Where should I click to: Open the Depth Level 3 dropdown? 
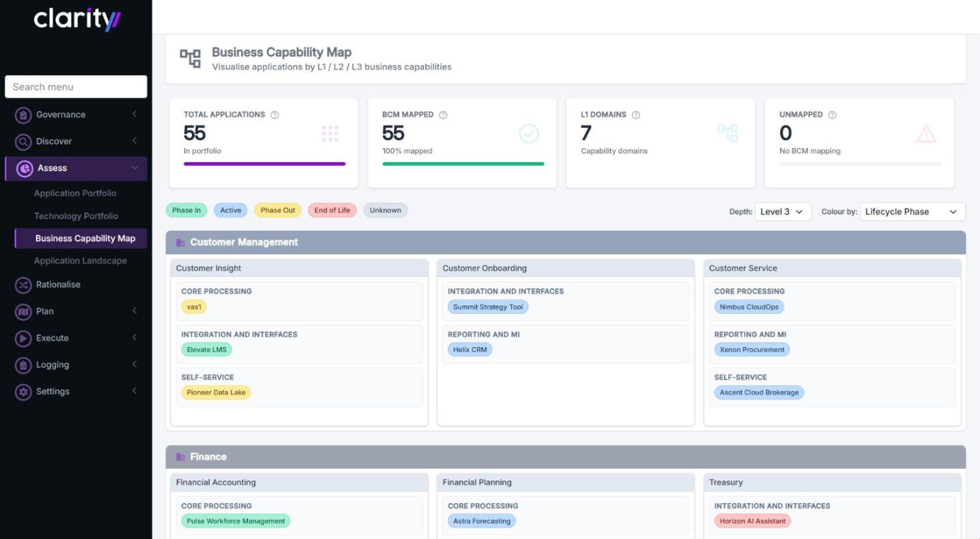coord(783,212)
